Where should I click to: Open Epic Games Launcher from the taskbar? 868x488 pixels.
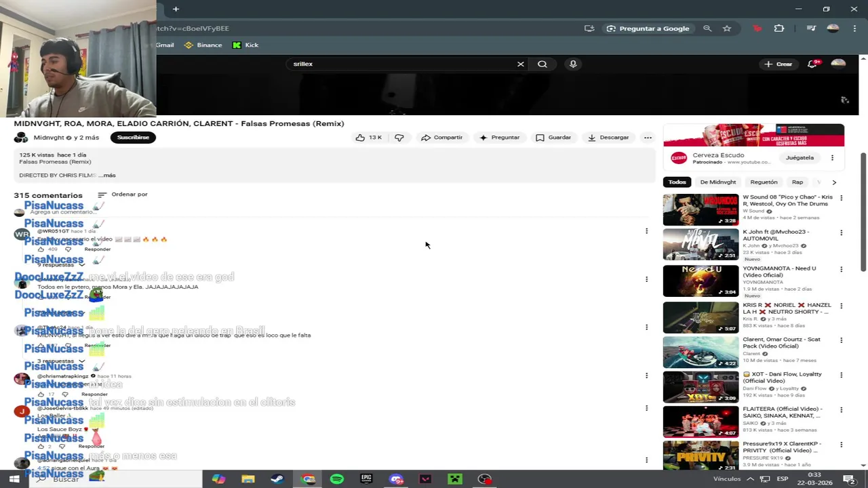366,479
